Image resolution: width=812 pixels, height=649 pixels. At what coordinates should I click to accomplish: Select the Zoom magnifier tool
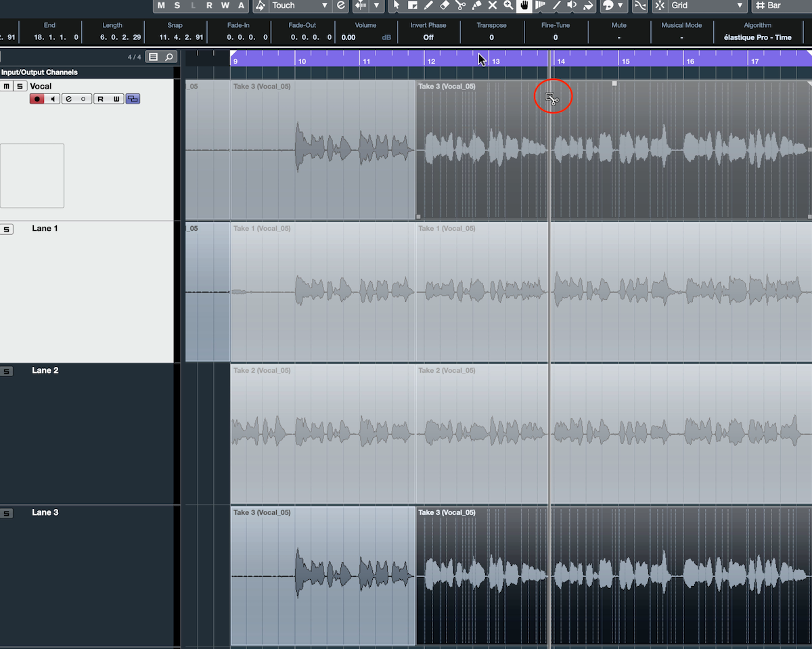pyautogui.click(x=508, y=5)
